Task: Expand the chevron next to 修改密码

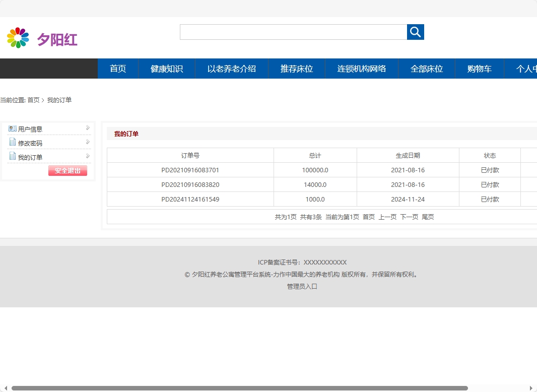Action: point(87,142)
